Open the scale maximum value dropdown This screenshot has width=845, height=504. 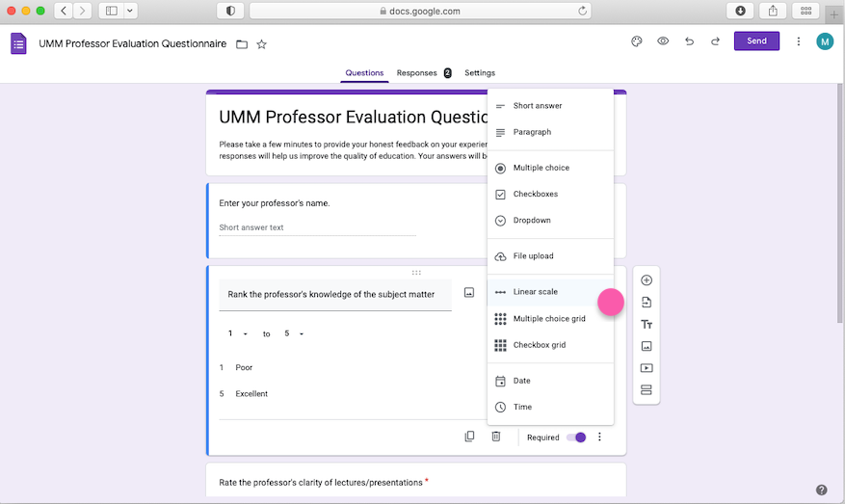(x=294, y=334)
